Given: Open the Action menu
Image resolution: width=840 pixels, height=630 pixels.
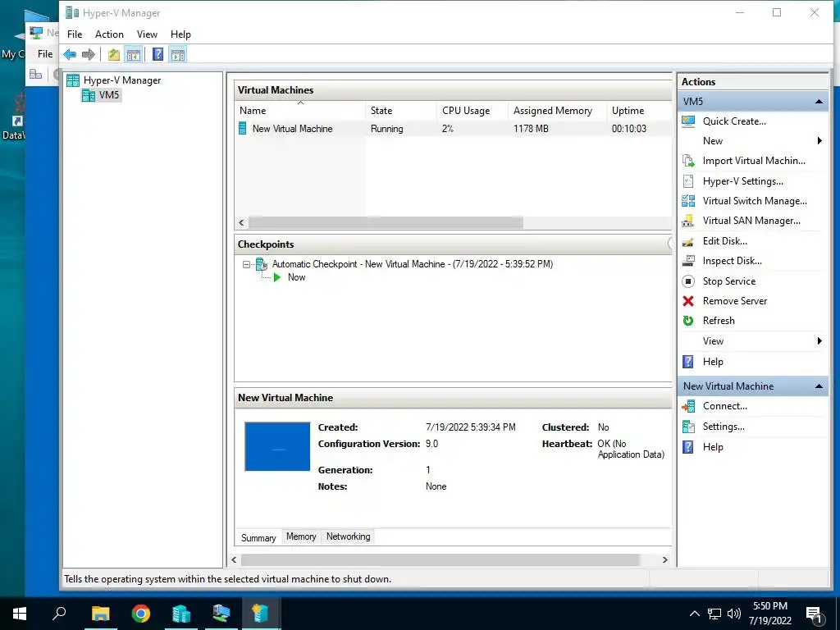Looking at the screenshot, I should point(109,34).
